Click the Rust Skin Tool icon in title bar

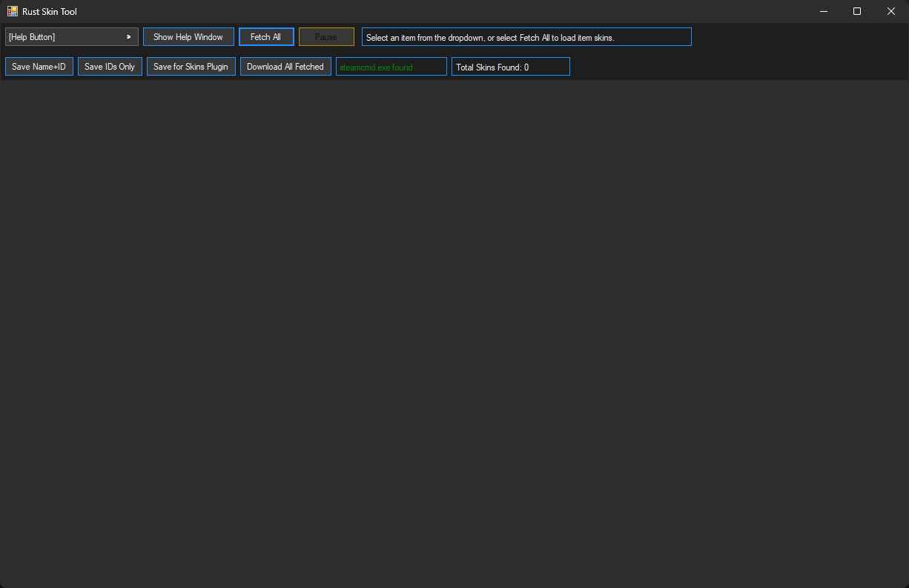[x=12, y=11]
